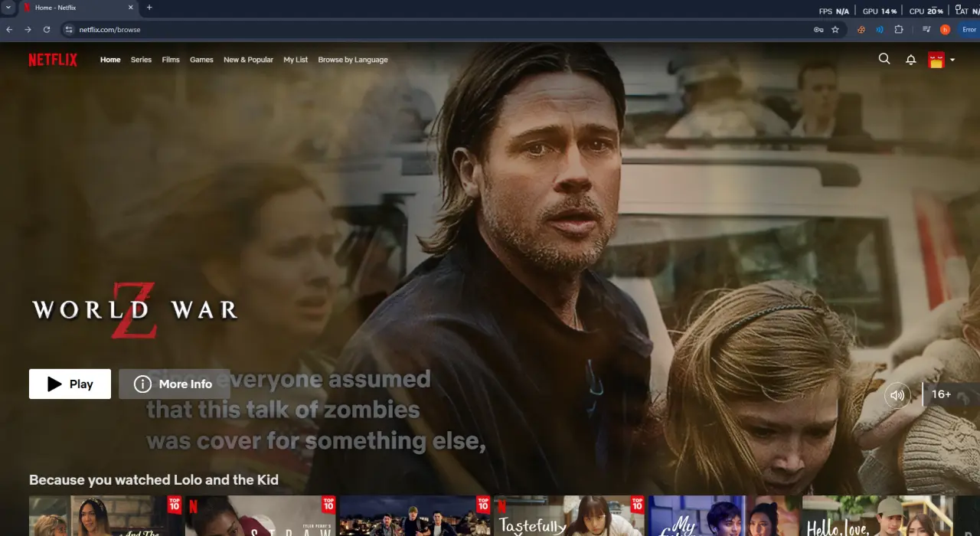
Task: Click the FPS N/A overlay reading
Action: point(834,11)
